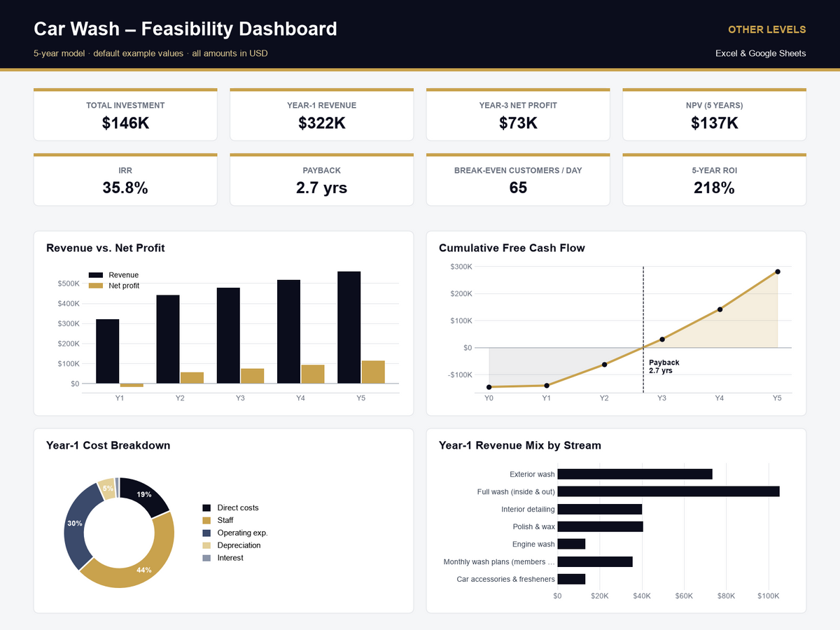Click the 30% Operating exp. donut segment
Screen dimensions: 840x630
[76, 524]
